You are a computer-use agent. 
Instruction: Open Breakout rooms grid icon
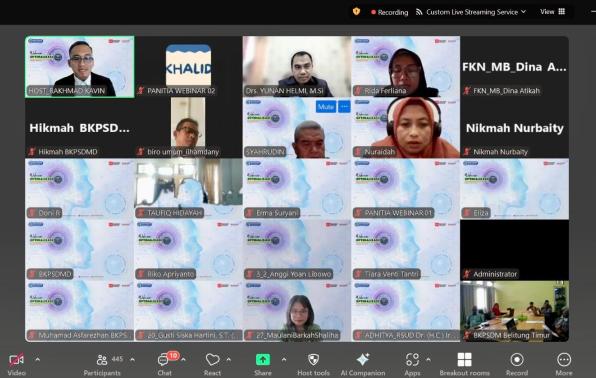[464, 359]
